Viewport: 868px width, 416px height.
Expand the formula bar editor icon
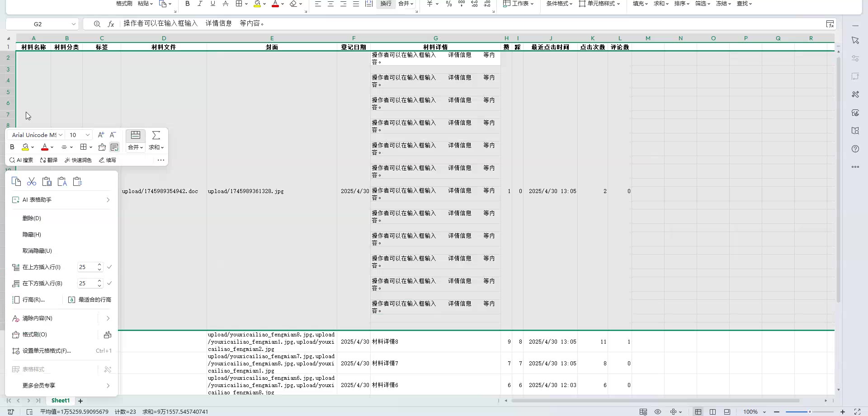[830, 24]
